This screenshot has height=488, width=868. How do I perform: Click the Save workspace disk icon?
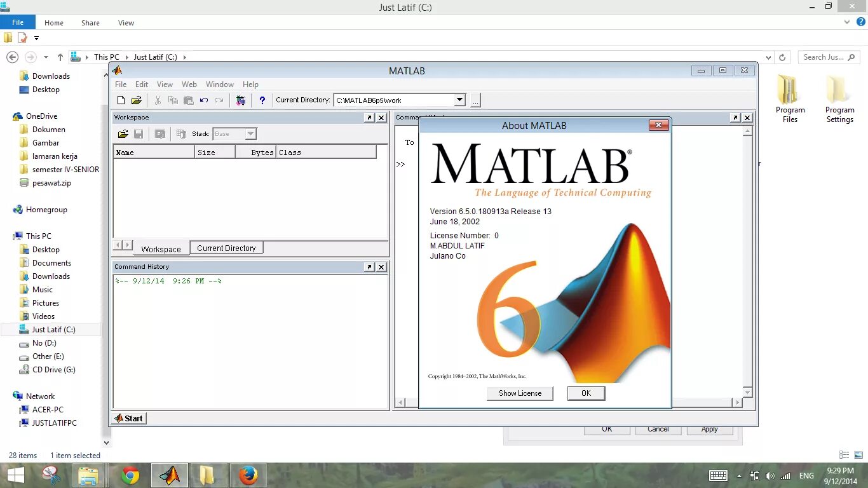pyautogui.click(x=139, y=133)
